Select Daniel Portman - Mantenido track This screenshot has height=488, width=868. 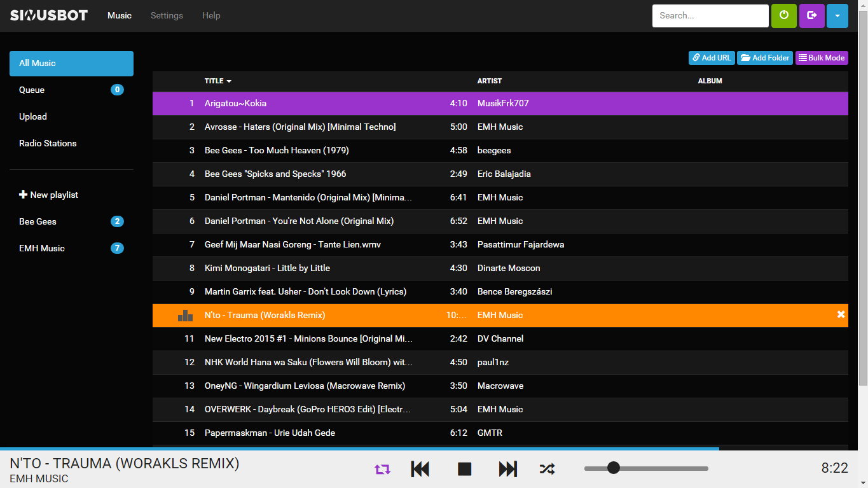[x=500, y=197]
